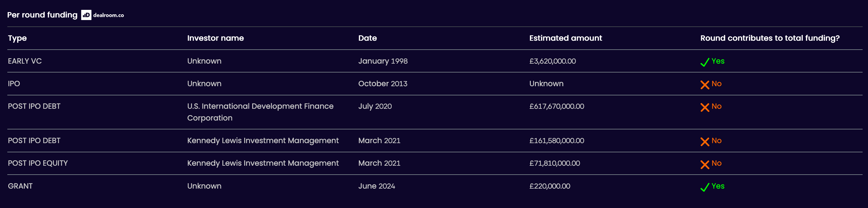868x208 pixels.
Task: Open Kennedy Lewis investor in equity row
Action: coord(263,163)
